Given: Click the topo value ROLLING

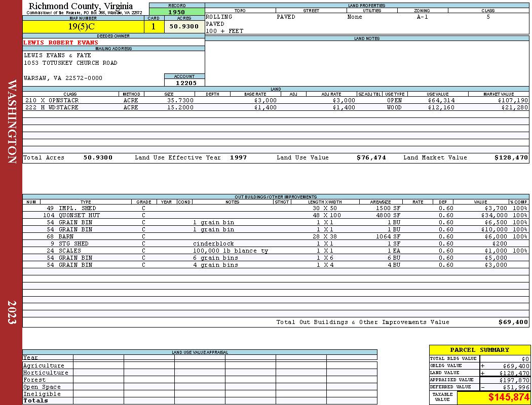Looking at the screenshot, I should click(x=219, y=17).
